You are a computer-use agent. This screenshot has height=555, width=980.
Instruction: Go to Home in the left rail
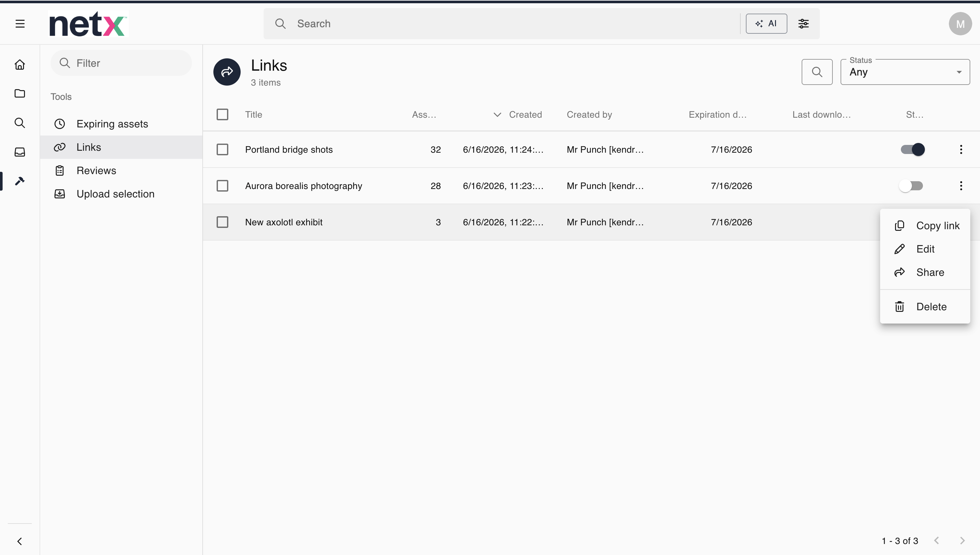point(20,65)
